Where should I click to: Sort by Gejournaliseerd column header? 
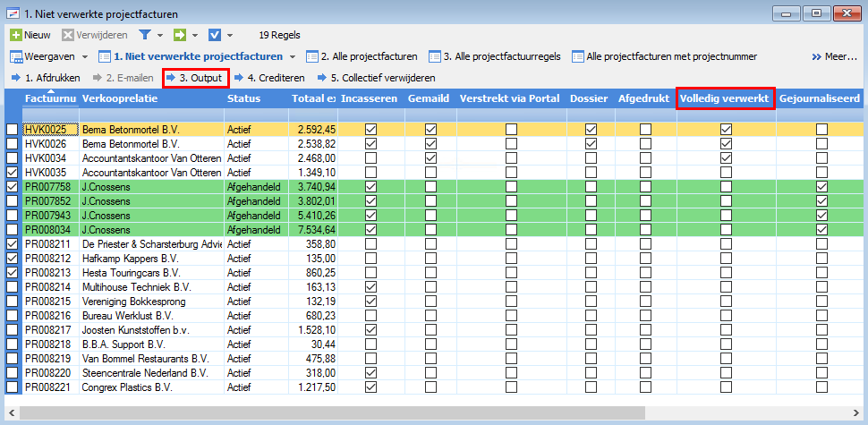(x=820, y=98)
